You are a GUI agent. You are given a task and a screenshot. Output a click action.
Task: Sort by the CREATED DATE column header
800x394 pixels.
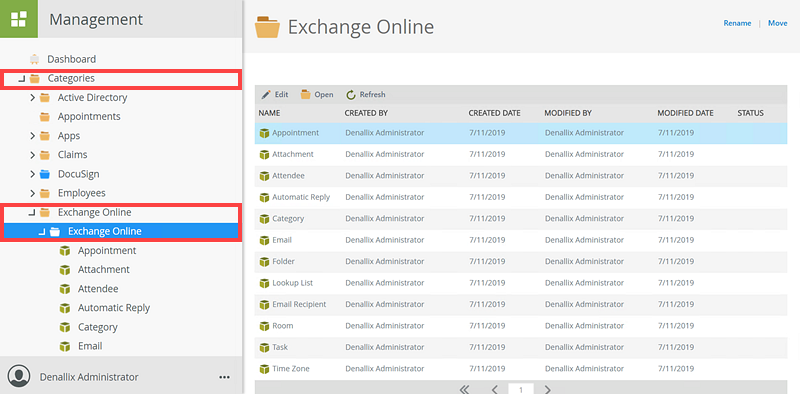(494, 113)
